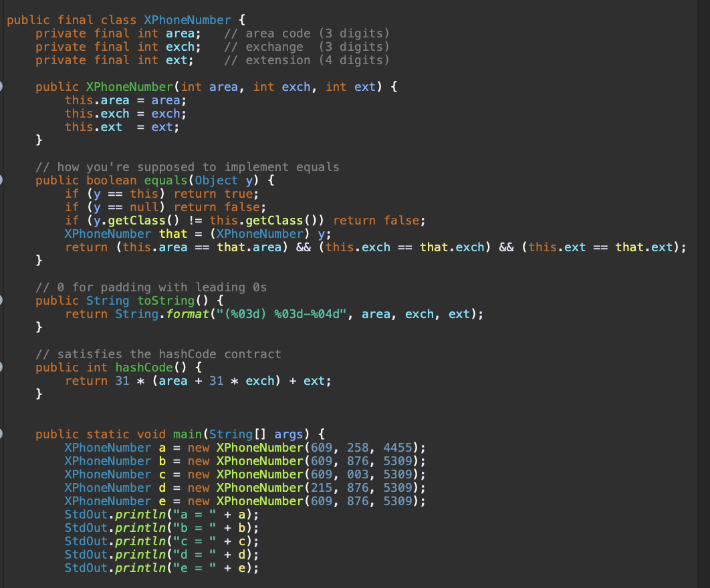Click the gutter icon next to the hashCode method

(2, 367)
